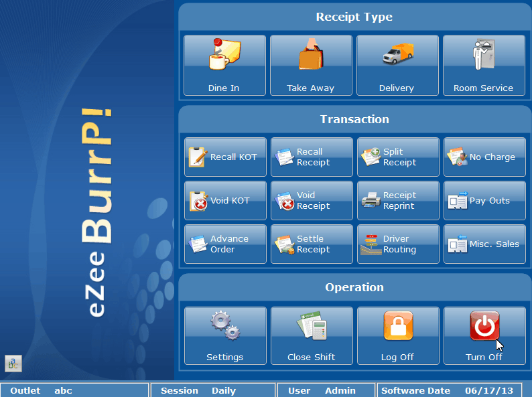Viewport: 532px width, 397px height.
Task: Open Split Receipt
Action: pyautogui.click(x=398, y=157)
